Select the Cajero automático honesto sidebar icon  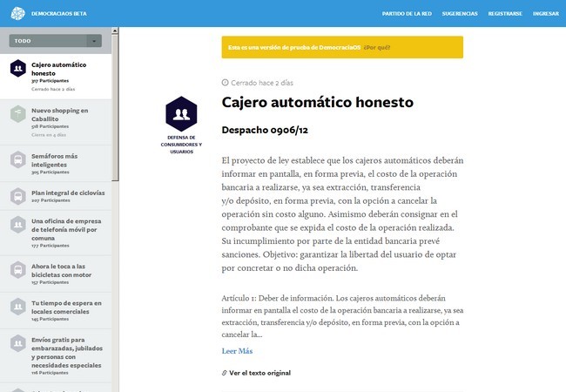pos(18,68)
